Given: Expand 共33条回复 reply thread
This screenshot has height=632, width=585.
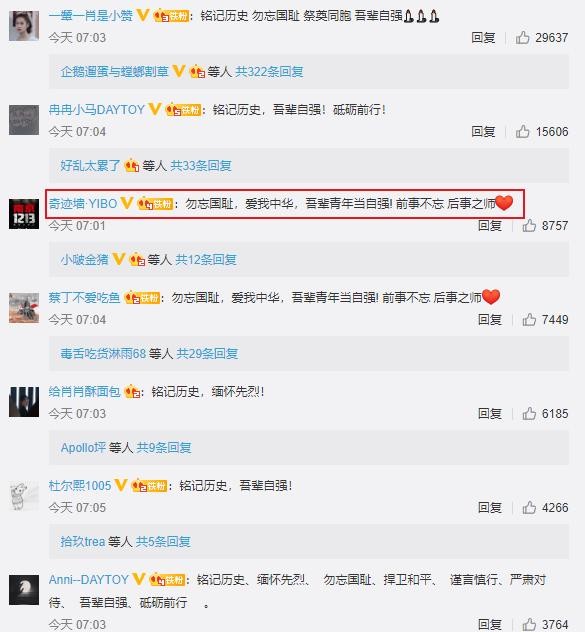Looking at the screenshot, I should [x=201, y=166].
